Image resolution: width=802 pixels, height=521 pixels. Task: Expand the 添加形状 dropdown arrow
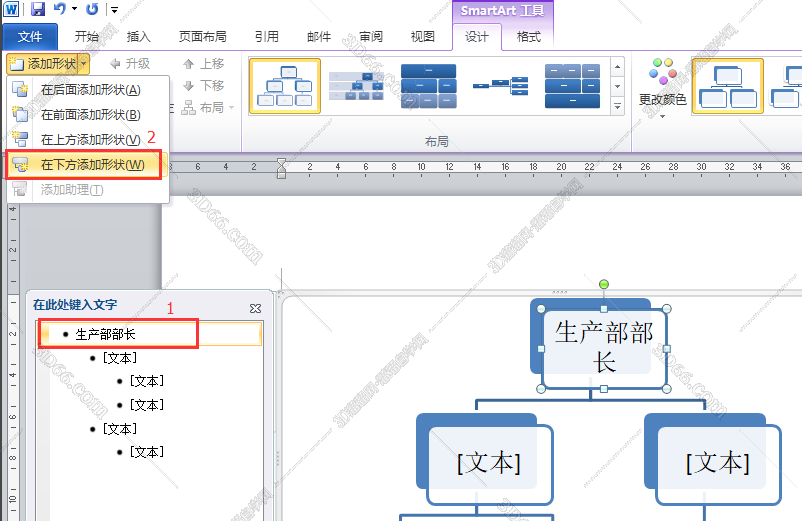[x=84, y=64]
